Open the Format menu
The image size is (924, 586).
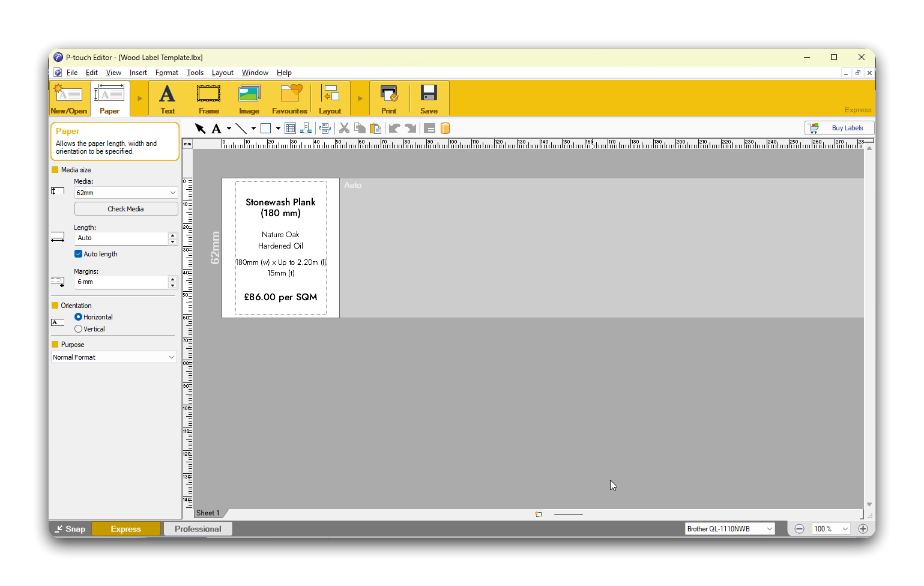(166, 73)
